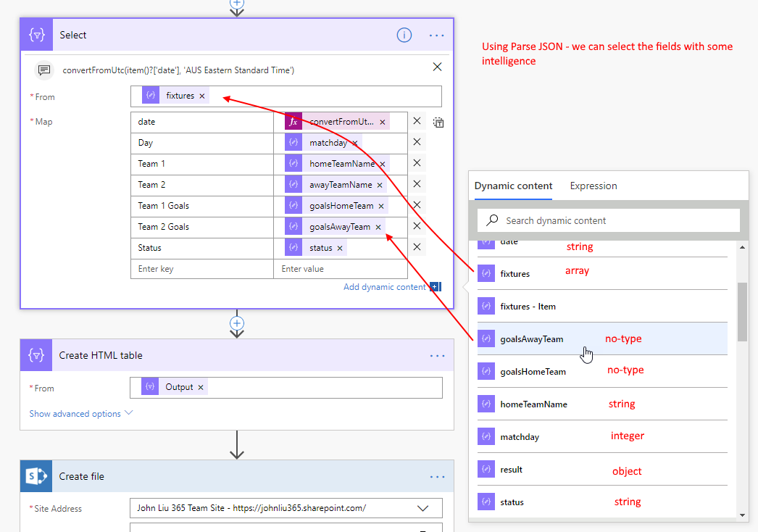
Task: Switch Map to text mode icon
Action: click(438, 122)
